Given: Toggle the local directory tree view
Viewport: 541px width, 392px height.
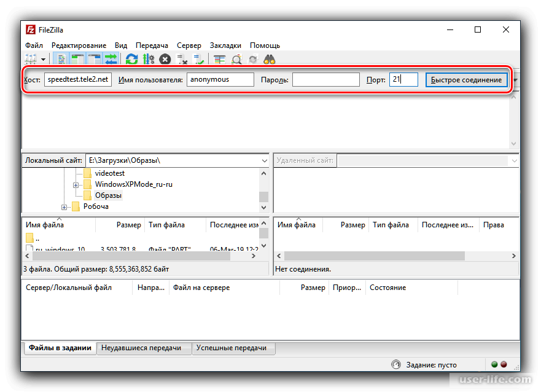Looking at the screenshot, I should [77, 60].
